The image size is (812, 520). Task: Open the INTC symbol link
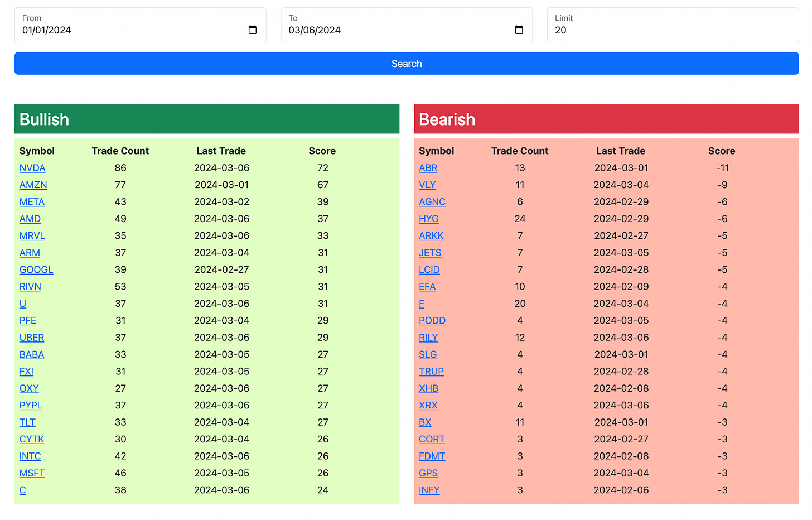coord(30,456)
